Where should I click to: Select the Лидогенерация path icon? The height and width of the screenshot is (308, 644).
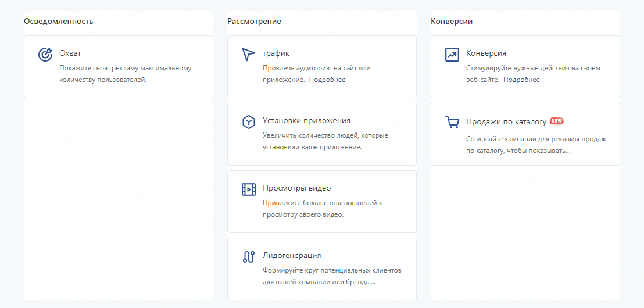pyautogui.click(x=249, y=257)
